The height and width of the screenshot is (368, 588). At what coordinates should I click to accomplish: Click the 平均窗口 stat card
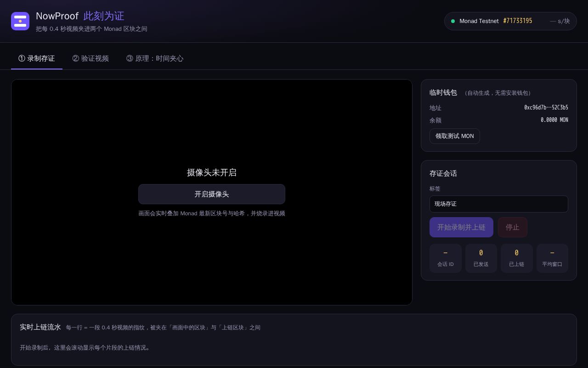(x=552, y=258)
